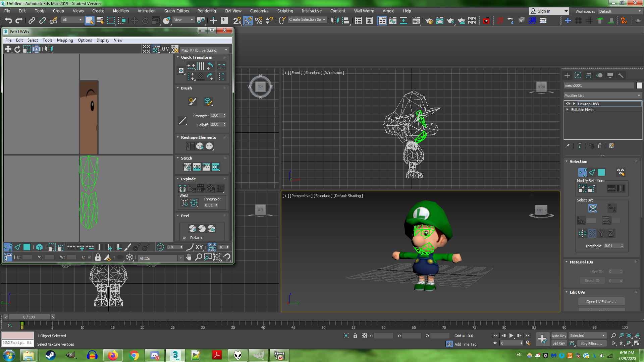This screenshot has width=644, height=362.
Task: Open the texture Map #7 dropdown
Action: 204,50
